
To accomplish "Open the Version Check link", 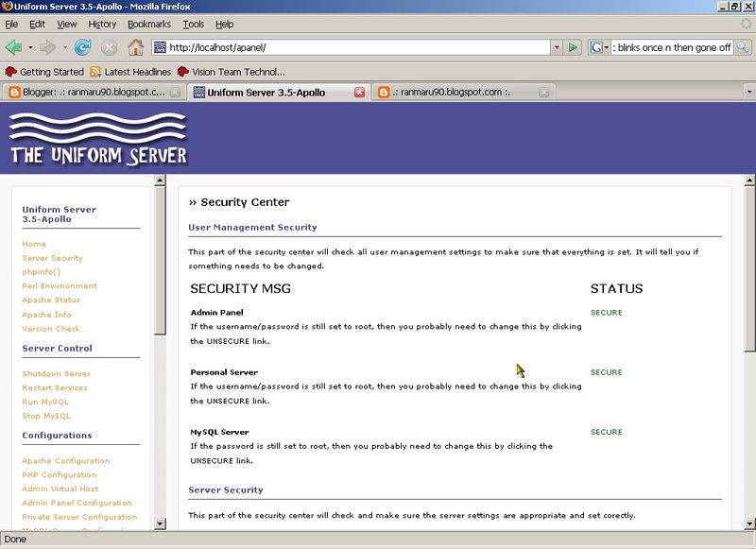I will click(51, 329).
